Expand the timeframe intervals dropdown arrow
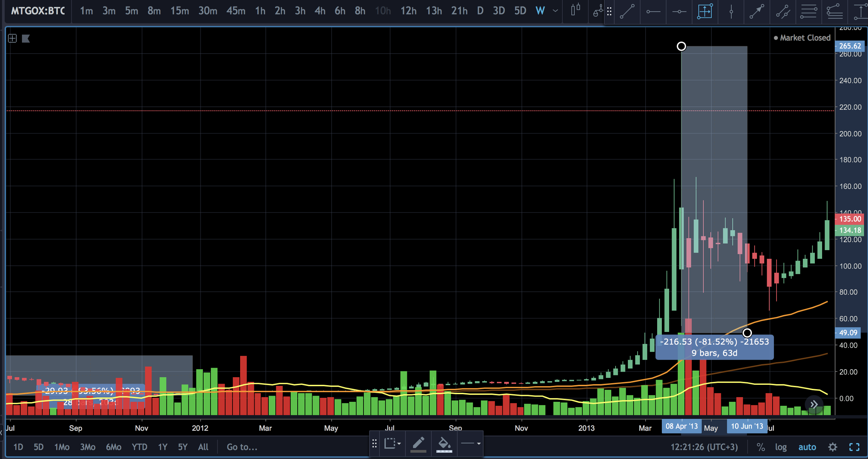Image resolution: width=868 pixels, height=459 pixels. 555,11
